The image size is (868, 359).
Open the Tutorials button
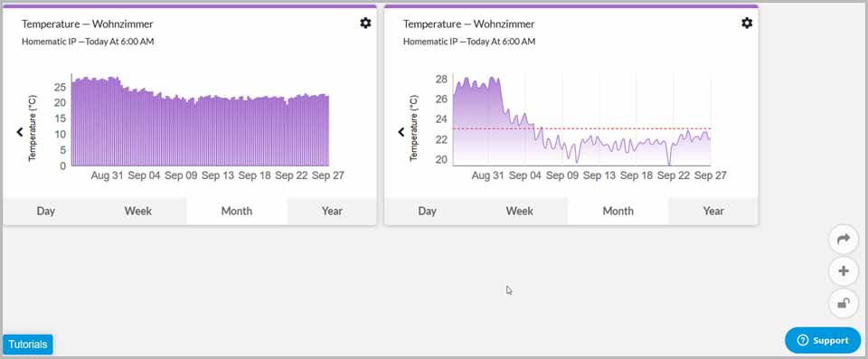(x=28, y=345)
